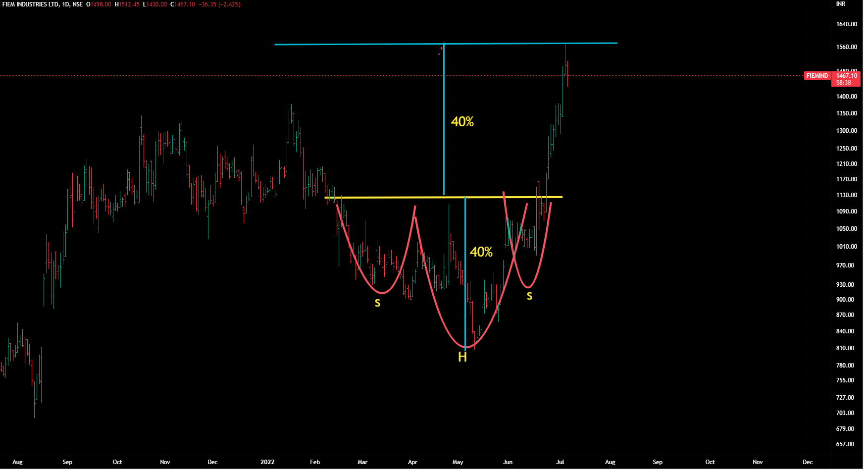Click the red FIEMIND symbol price tag

click(817, 76)
